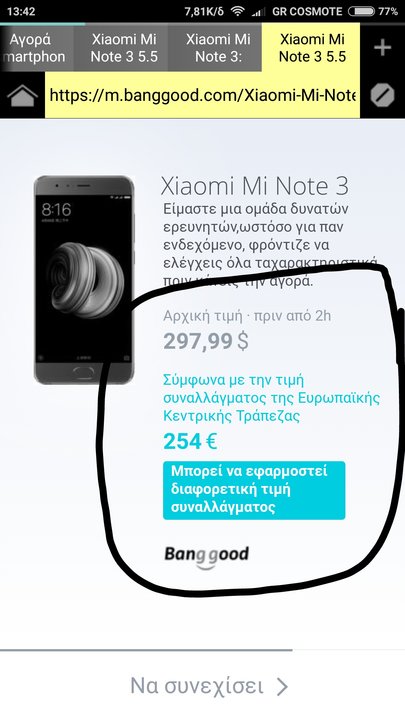Tap the battery indicator icon

(361, 11)
